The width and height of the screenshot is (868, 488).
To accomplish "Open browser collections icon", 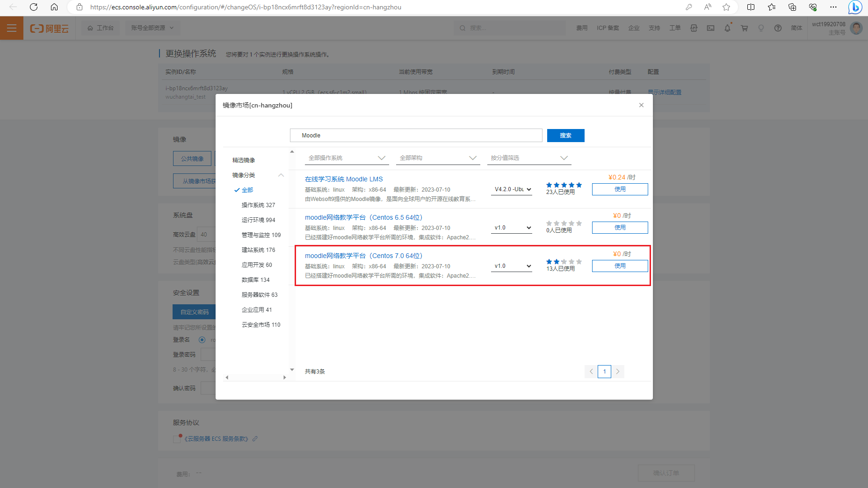I will [792, 7].
